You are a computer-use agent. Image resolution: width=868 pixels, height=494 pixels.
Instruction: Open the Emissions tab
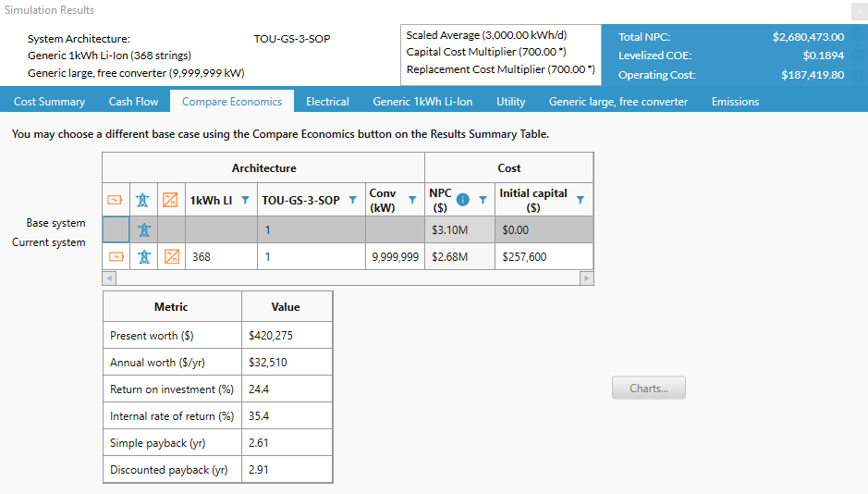click(735, 102)
